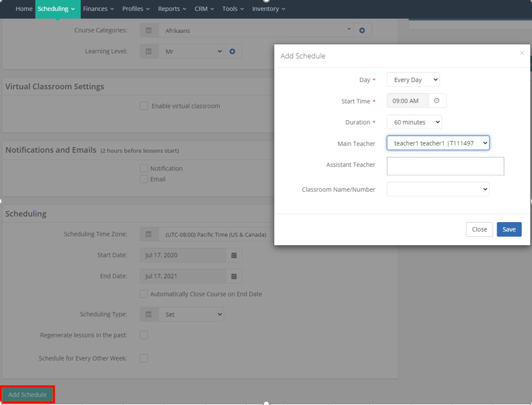The image size is (532, 405).
Task: Toggle Automatically Close Course on End Date
Action: coord(144,294)
